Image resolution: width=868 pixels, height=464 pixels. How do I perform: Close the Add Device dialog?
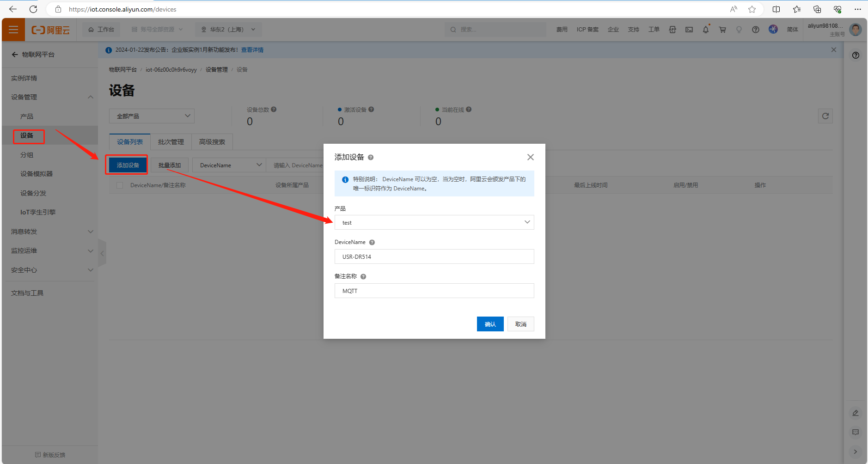point(530,157)
